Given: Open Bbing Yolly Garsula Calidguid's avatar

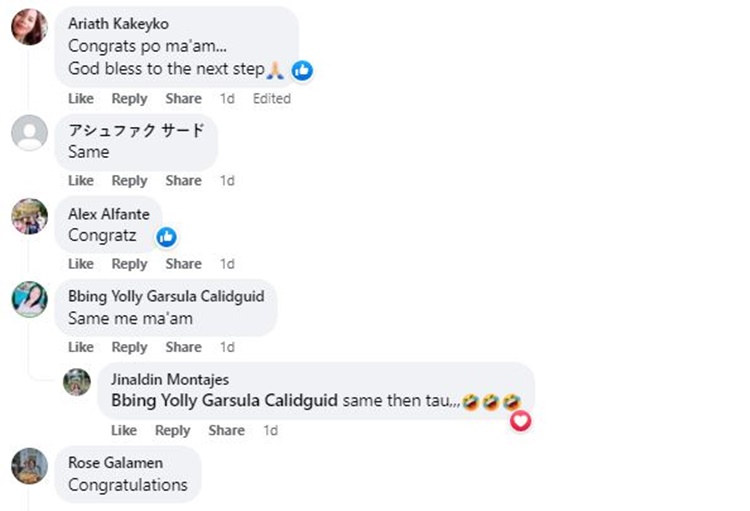Looking at the screenshot, I should click(x=29, y=299).
